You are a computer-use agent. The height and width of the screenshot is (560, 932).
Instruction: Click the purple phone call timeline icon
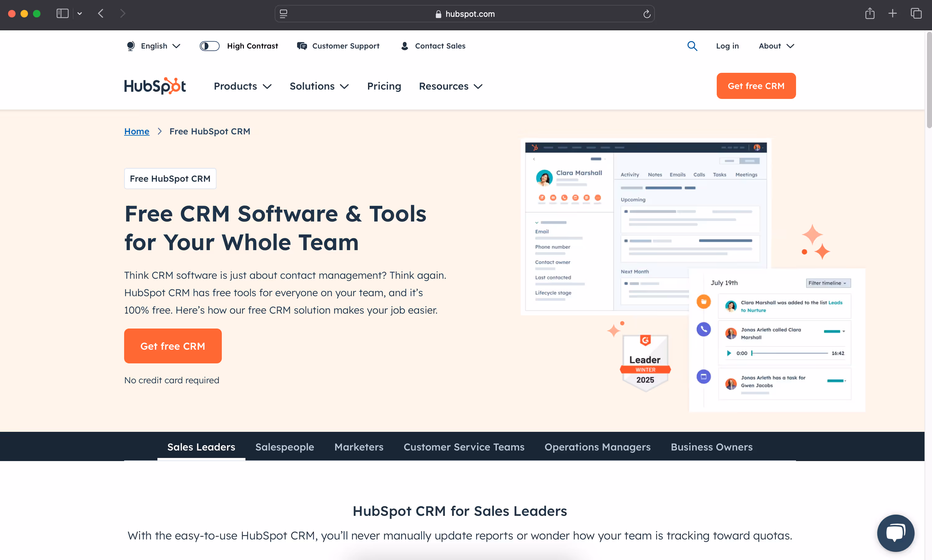tap(703, 329)
